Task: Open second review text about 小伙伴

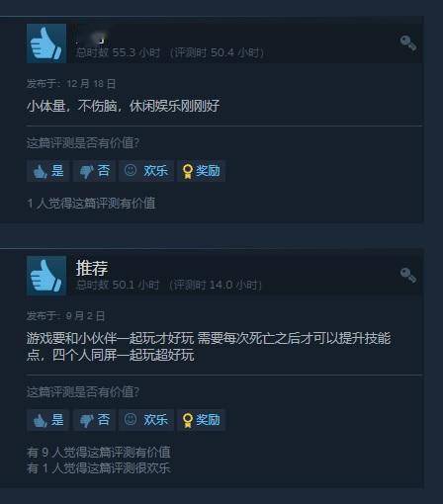Action: (x=209, y=347)
